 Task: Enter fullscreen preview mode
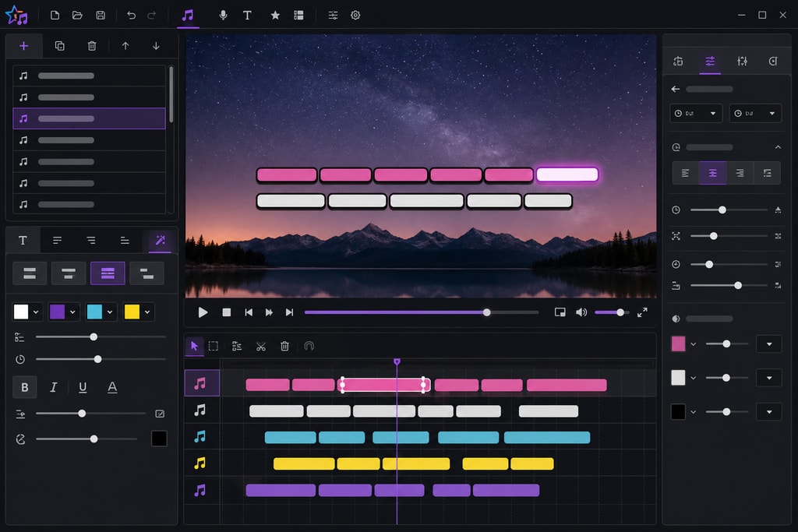click(642, 312)
